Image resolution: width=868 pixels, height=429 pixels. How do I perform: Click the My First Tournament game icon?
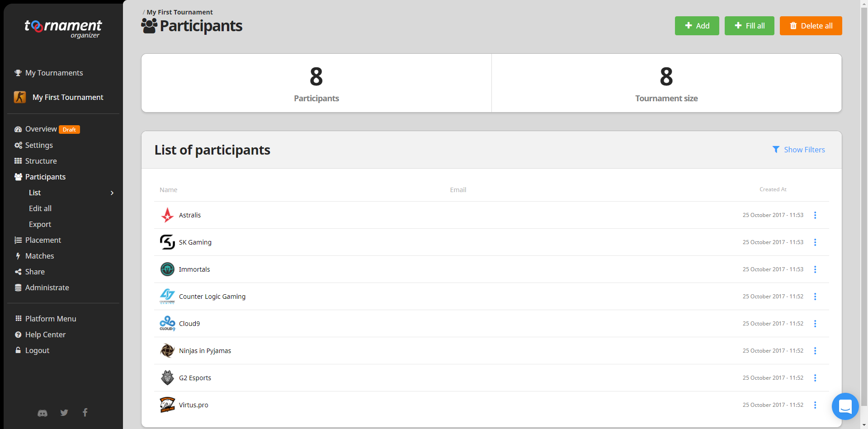tap(20, 97)
